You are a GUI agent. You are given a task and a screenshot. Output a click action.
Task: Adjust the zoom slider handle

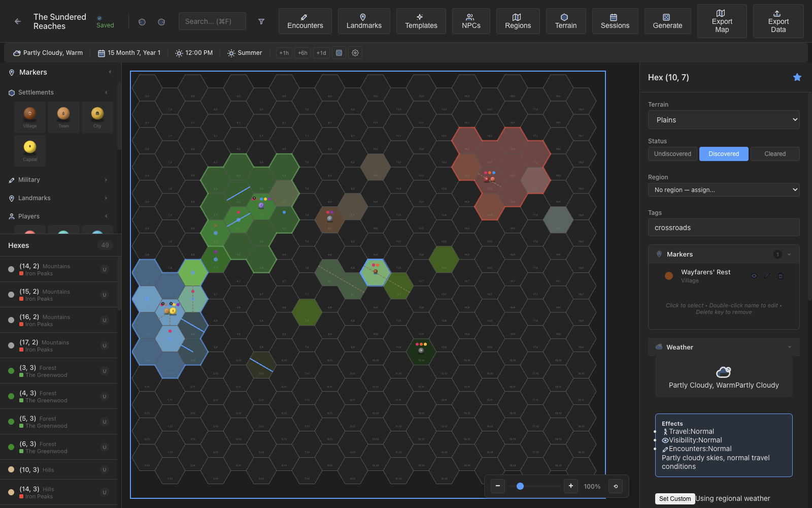(x=520, y=486)
